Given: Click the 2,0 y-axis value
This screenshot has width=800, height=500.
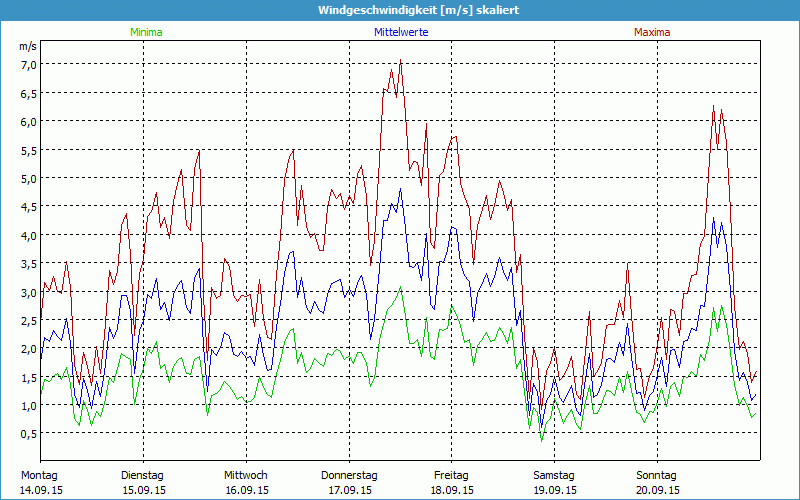Looking at the screenshot, I should (29, 348).
